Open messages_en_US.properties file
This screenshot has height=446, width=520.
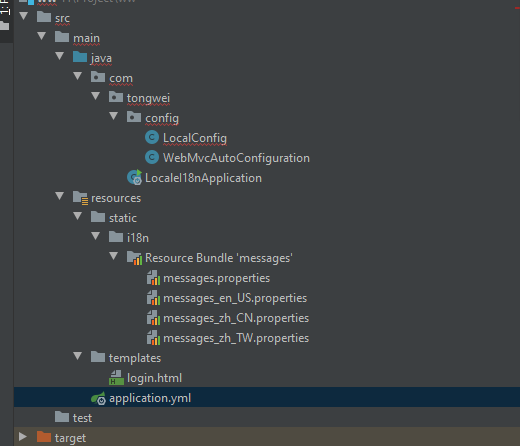point(235,298)
